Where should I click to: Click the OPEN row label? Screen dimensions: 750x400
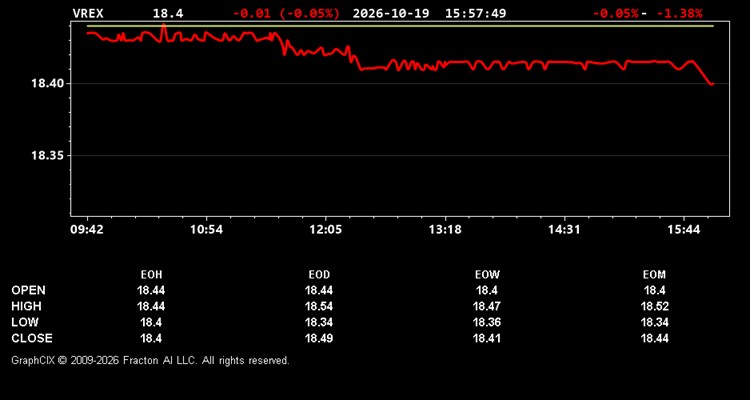click(29, 290)
